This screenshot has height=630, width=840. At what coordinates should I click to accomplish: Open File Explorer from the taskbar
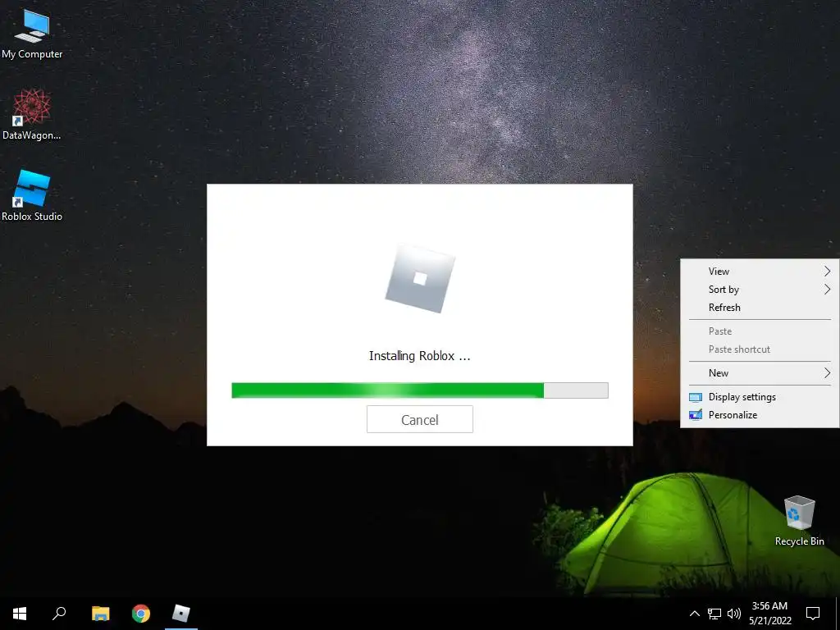click(100, 614)
